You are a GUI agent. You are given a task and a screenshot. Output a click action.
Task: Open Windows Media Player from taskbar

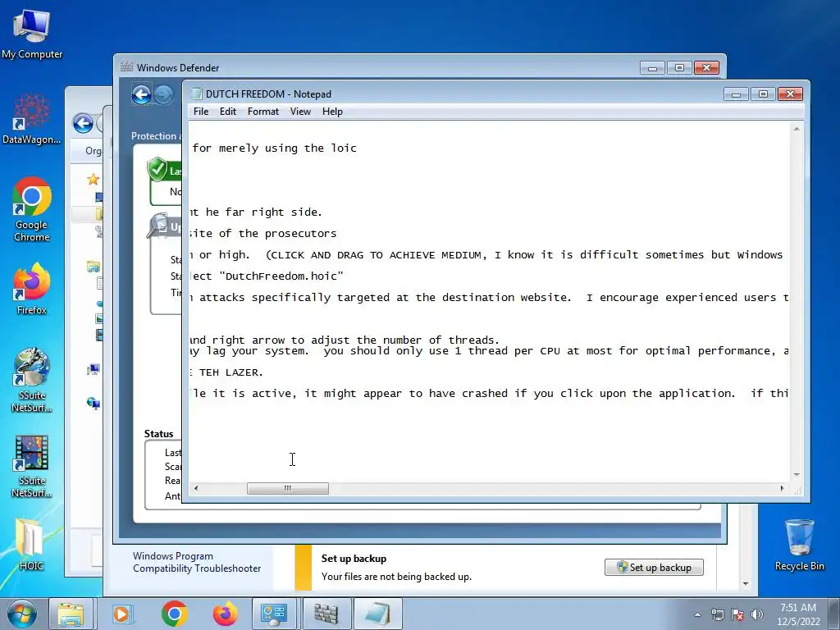click(122, 614)
